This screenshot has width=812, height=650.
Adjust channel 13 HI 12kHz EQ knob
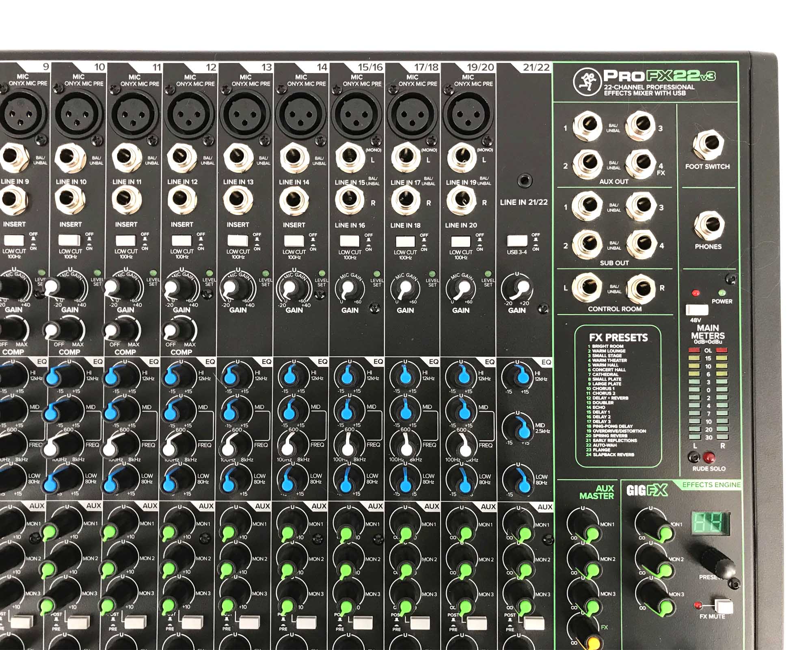(x=235, y=376)
